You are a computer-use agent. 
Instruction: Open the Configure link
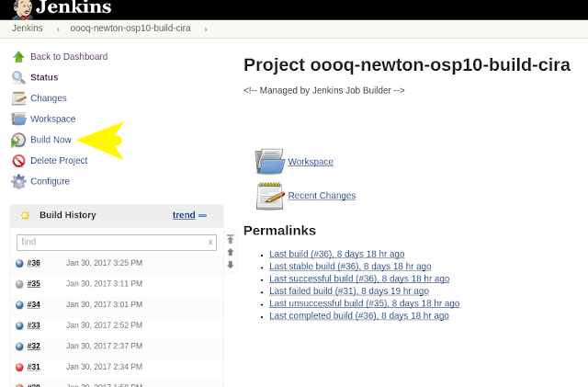pyautogui.click(x=50, y=181)
